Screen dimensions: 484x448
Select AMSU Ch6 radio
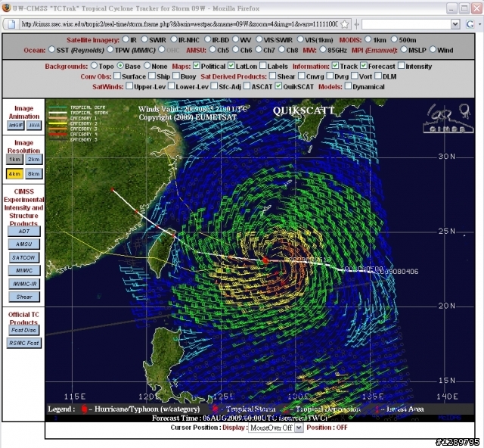235,49
